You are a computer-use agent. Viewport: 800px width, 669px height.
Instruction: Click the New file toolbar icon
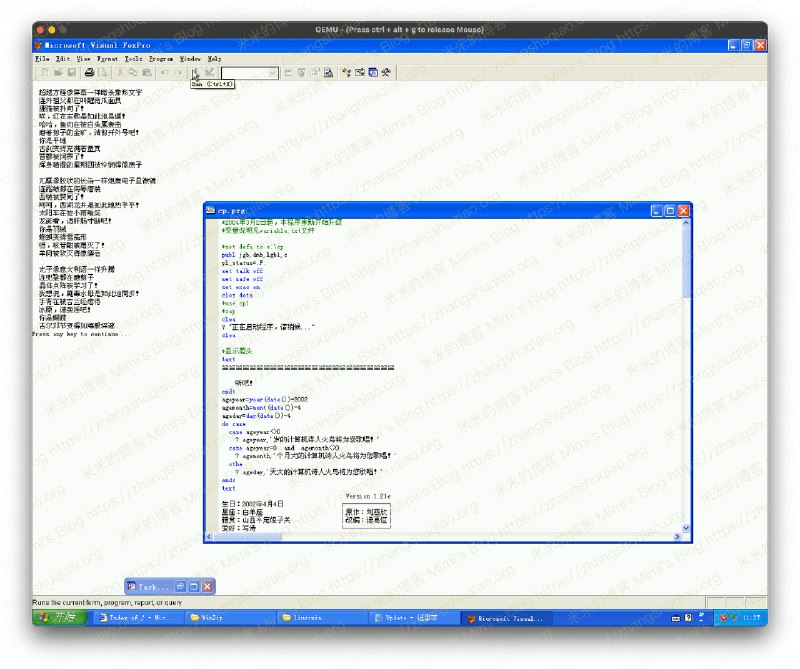[x=45, y=72]
